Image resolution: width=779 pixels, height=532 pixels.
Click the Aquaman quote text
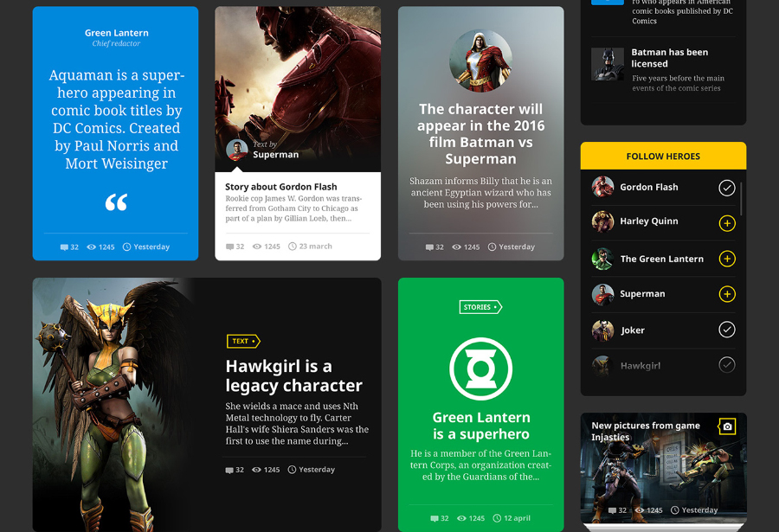pyautogui.click(x=116, y=119)
